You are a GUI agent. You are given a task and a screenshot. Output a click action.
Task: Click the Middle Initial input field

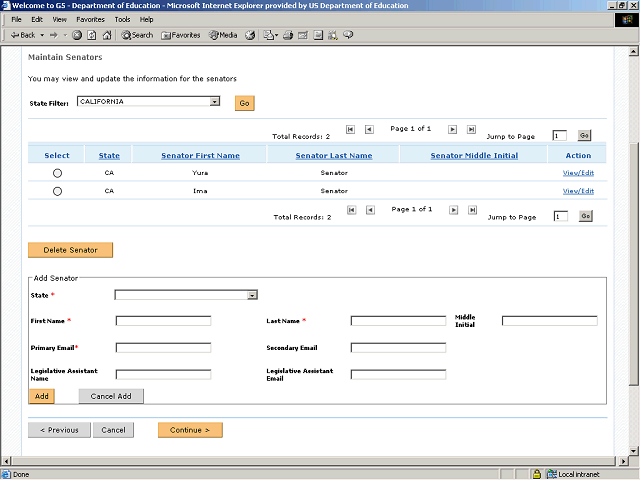coord(549,321)
